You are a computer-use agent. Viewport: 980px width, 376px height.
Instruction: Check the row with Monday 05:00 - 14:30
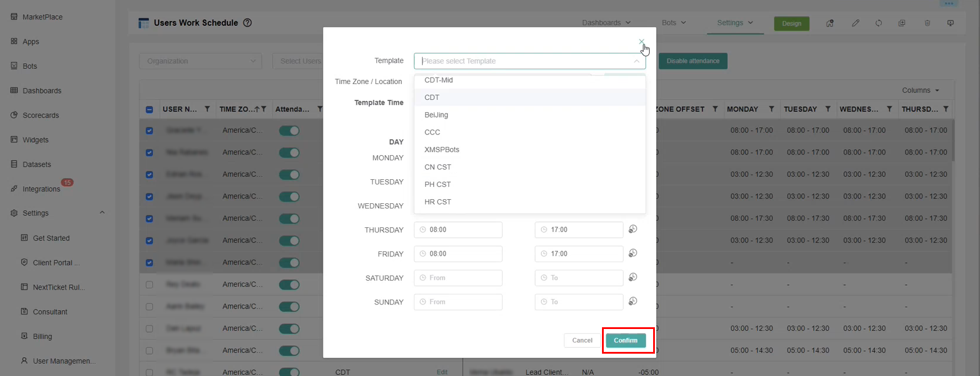(149, 351)
